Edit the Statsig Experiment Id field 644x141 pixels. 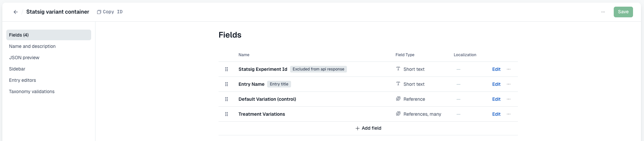click(496, 69)
